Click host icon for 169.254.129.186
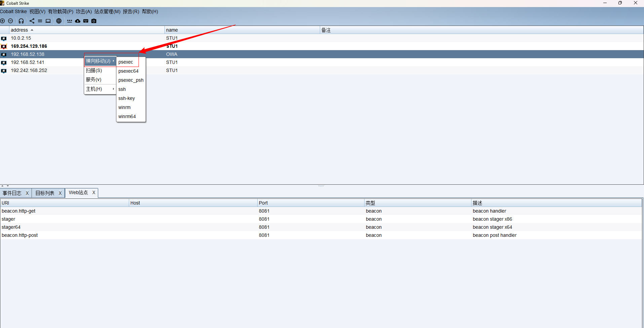Viewport: 644px width, 328px height. click(x=4, y=46)
